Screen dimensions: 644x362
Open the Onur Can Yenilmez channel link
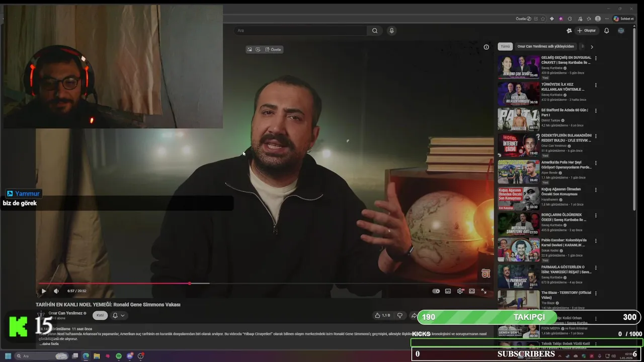point(65,313)
